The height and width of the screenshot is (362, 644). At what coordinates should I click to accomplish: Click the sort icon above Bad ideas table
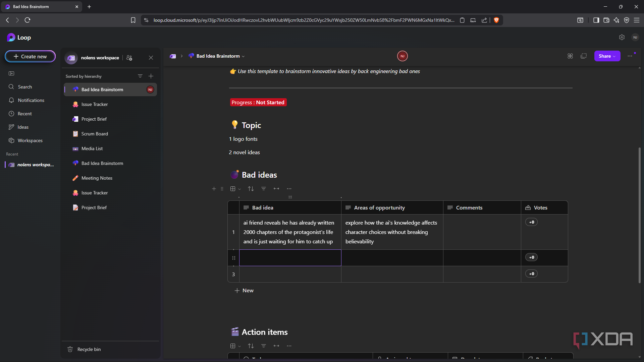251,189
